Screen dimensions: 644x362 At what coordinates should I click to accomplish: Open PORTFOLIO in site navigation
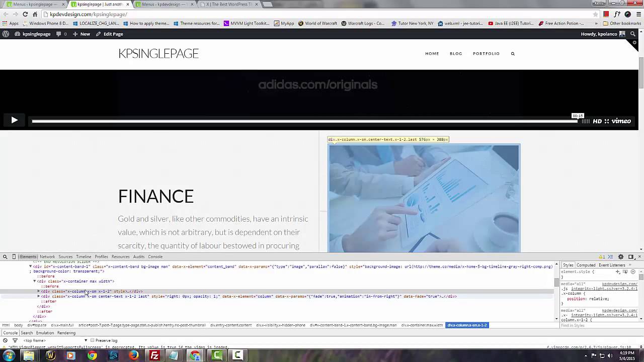[x=486, y=53]
